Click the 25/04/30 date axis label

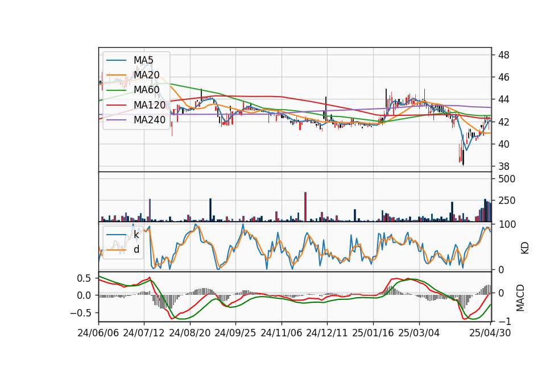click(x=490, y=333)
